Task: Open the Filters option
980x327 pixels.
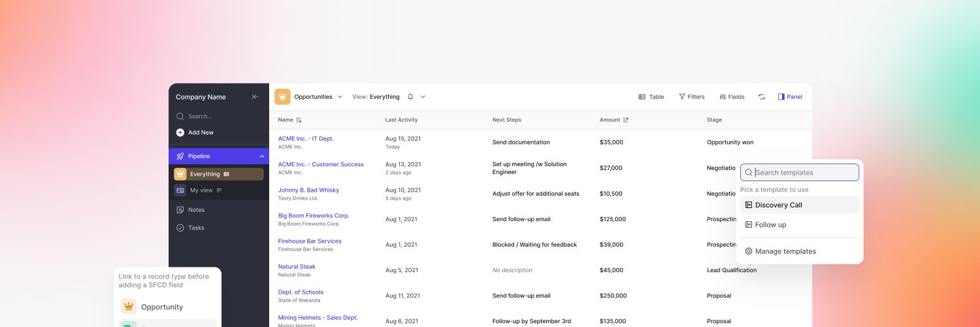Action: pyautogui.click(x=692, y=97)
